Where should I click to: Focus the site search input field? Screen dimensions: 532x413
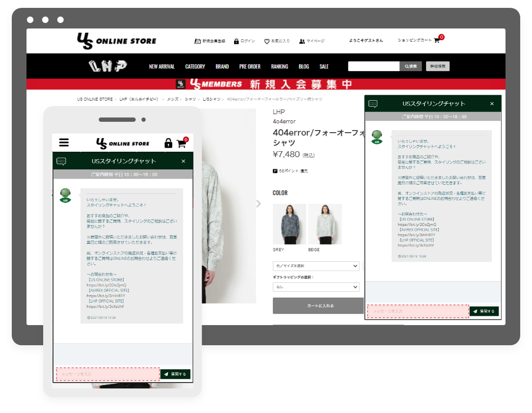pyautogui.click(x=373, y=66)
